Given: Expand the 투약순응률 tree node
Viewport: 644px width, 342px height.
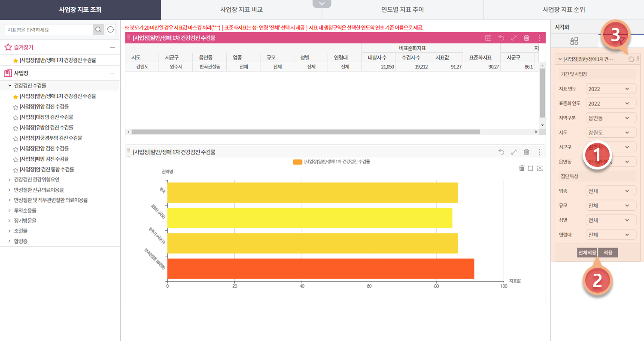Looking at the screenshot, I should (x=9, y=210).
